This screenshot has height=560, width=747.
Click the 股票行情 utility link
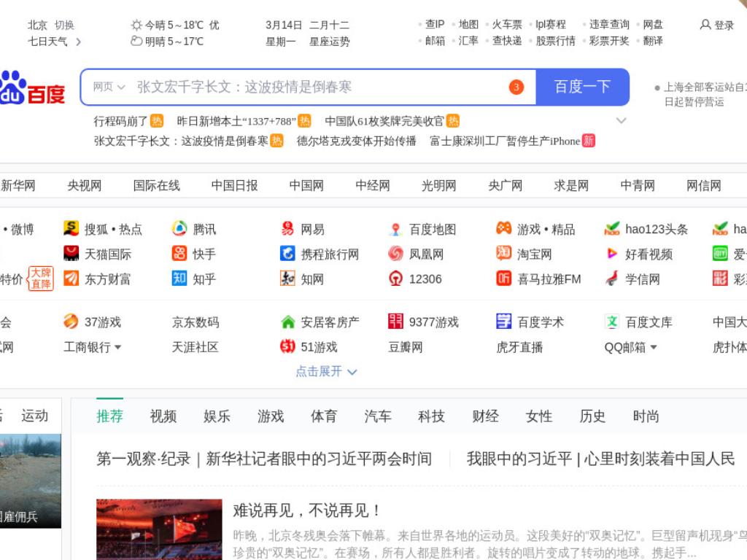point(555,41)
